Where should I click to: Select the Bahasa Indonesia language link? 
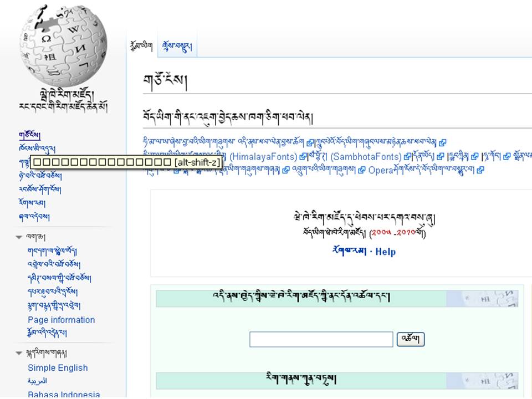pyautogui.click(x=64, y=393)
